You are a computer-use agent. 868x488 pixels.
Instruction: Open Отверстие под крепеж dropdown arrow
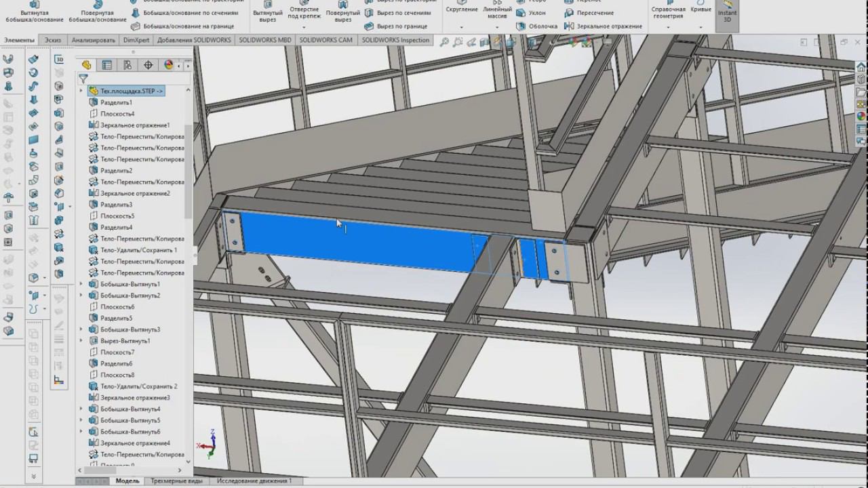pyautogui.click(x=304, y=27)
